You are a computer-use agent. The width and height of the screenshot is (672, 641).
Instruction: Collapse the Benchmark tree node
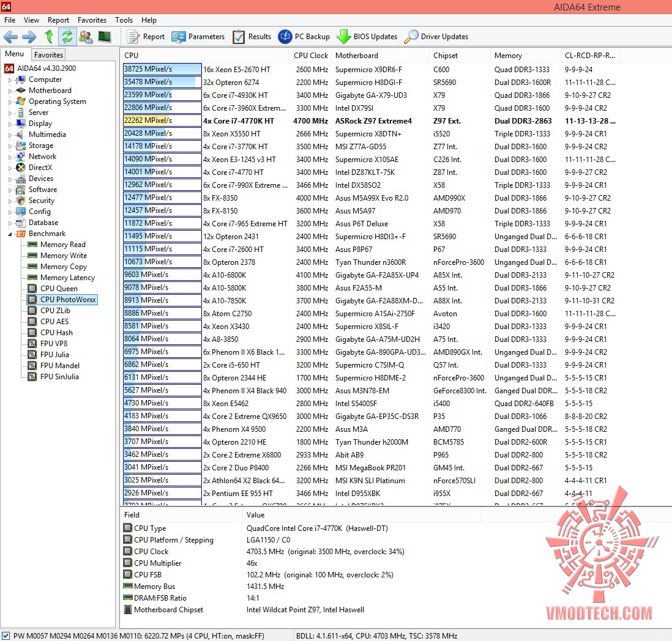[x=10, y=234]
